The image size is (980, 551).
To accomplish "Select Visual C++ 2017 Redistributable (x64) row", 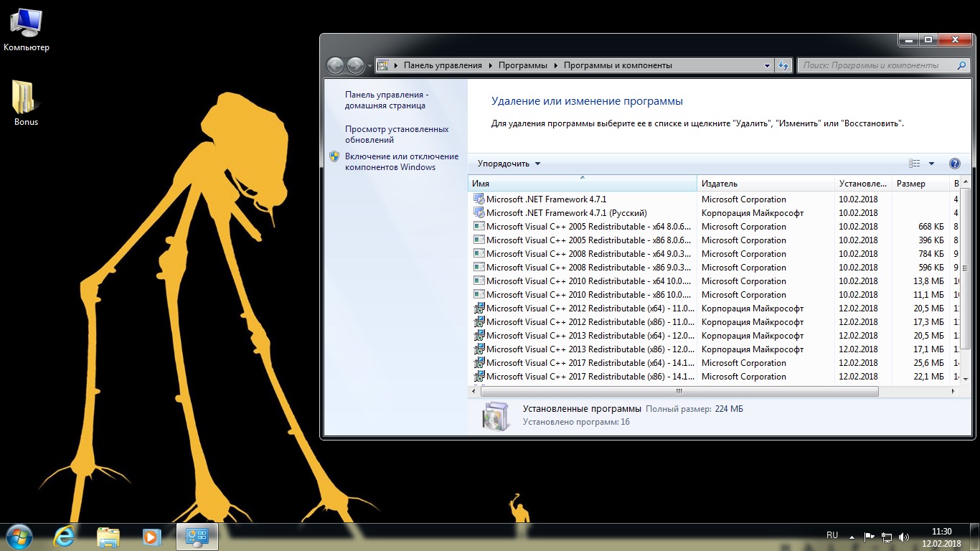I will tap(714, 363).
